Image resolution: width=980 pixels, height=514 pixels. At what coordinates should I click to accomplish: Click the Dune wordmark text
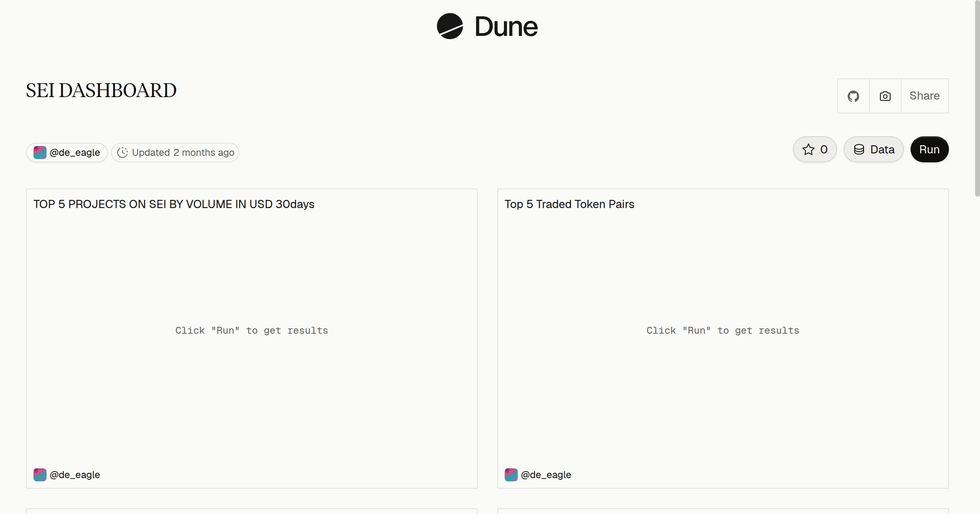[506, 27]
